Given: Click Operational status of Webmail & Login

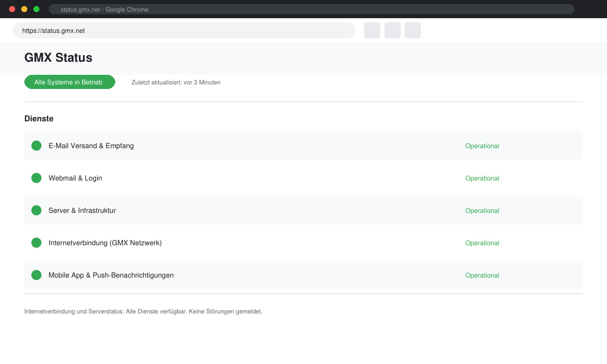Looking at the screenshot, I should click(482, 178).
